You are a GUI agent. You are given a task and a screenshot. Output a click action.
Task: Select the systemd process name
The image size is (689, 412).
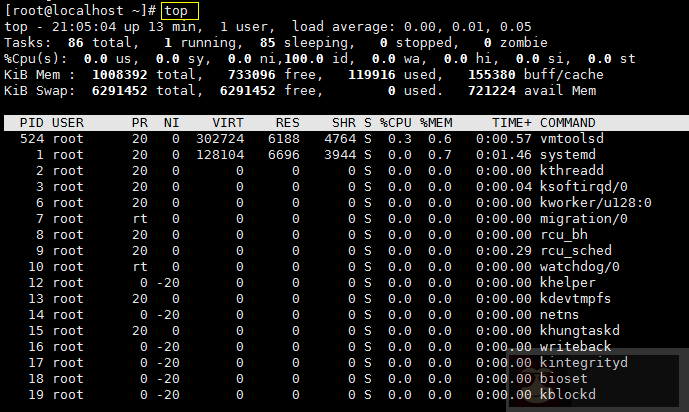click(571, 155)
